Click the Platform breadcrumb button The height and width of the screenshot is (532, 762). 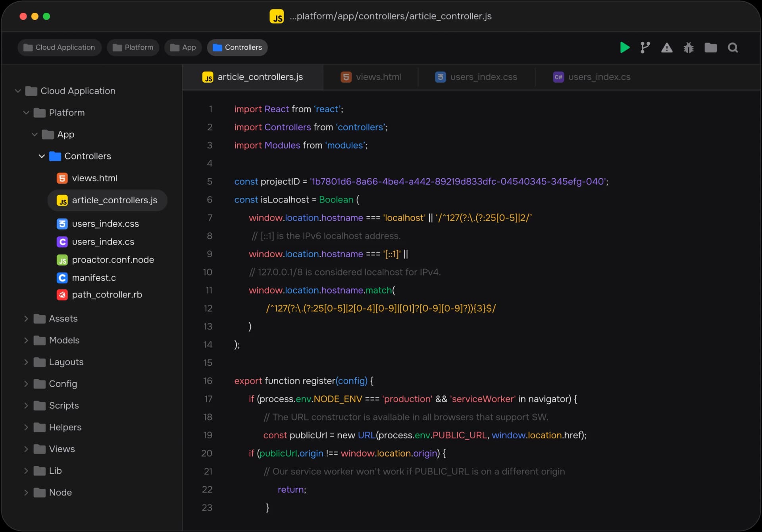(133, 48)
